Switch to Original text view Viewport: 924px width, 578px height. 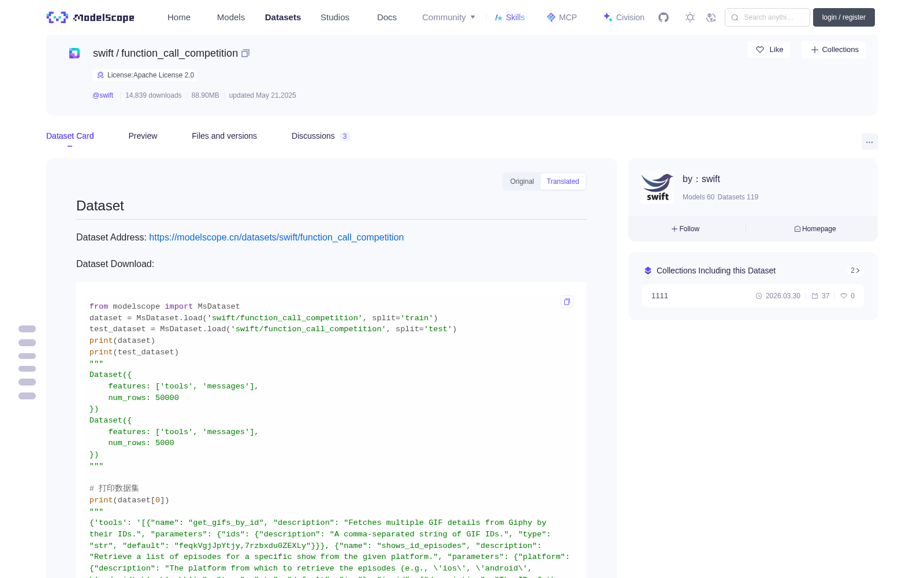click(x=522, y=181)
